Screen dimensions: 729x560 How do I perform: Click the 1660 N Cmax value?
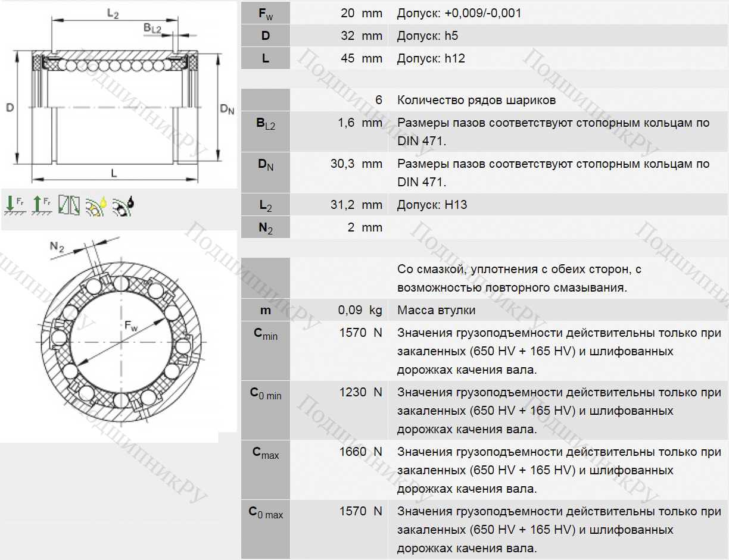[x=360, y=452]
